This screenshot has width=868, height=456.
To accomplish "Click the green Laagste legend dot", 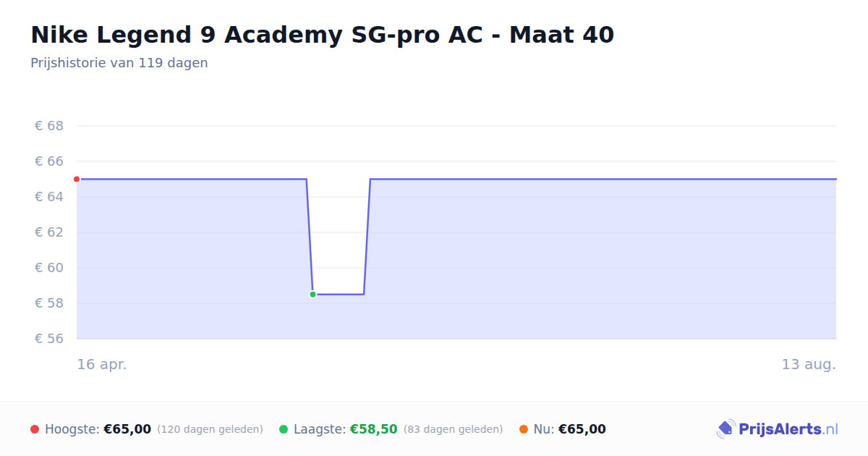I will click(x=284, y=429).
